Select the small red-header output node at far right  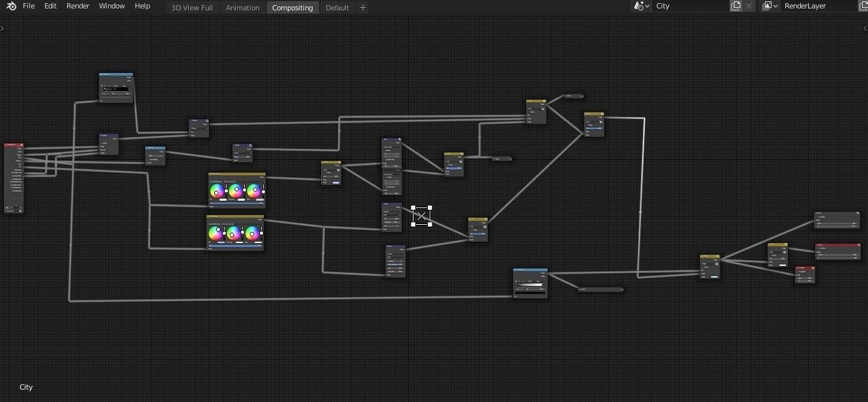[805, 274]
